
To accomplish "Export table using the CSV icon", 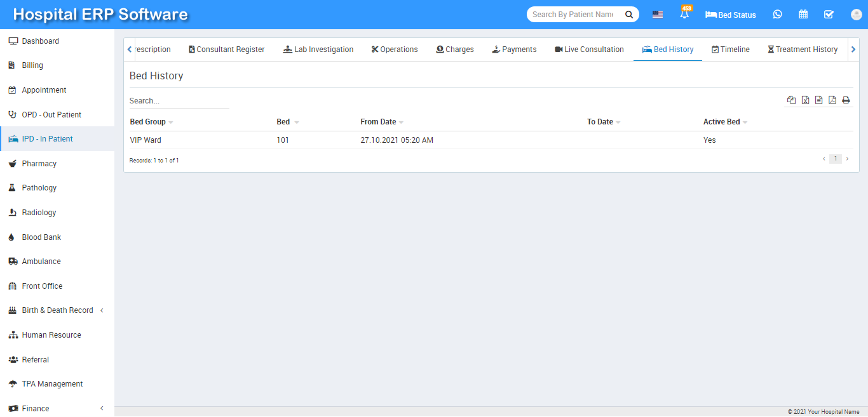I will pos(818,100).
